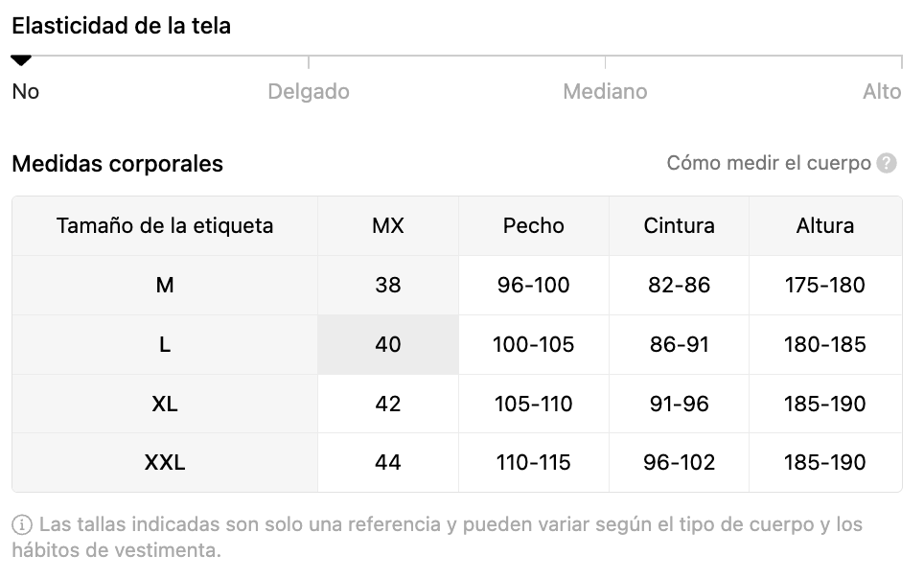Click the Altura column header
This screenshot has height=579, width=924.
[x=825, y=226]
